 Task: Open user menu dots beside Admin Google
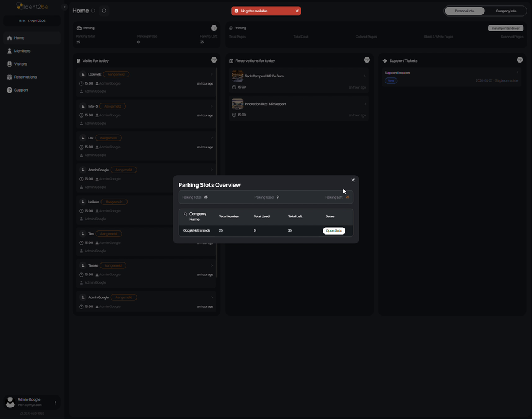(56, 402)
